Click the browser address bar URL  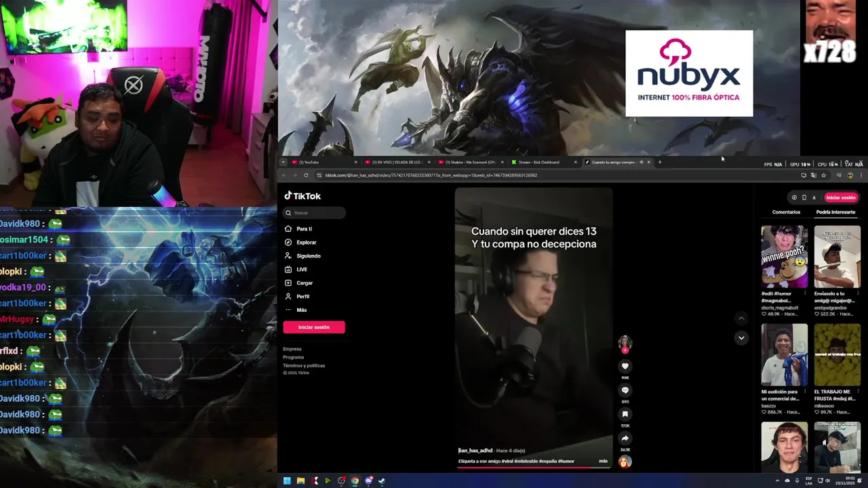pos(431,176)
